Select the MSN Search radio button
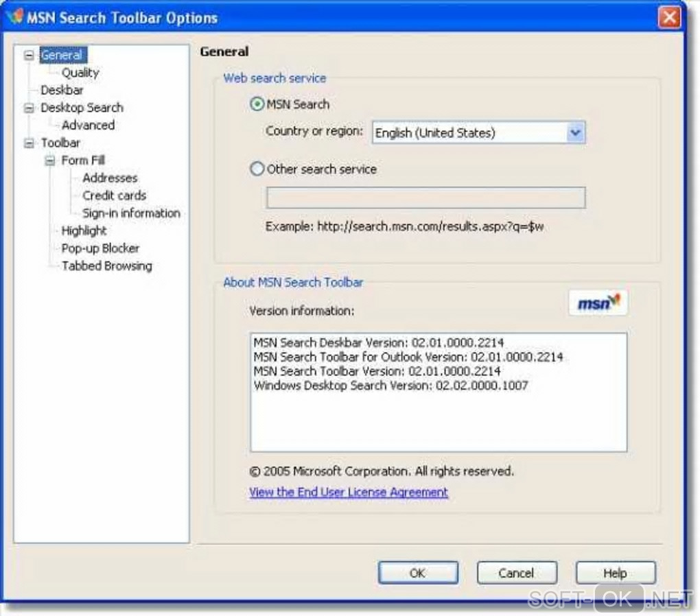 [257, 104]
